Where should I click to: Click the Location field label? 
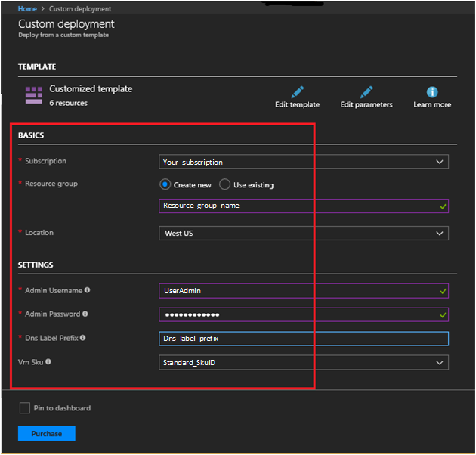[39, 232]
